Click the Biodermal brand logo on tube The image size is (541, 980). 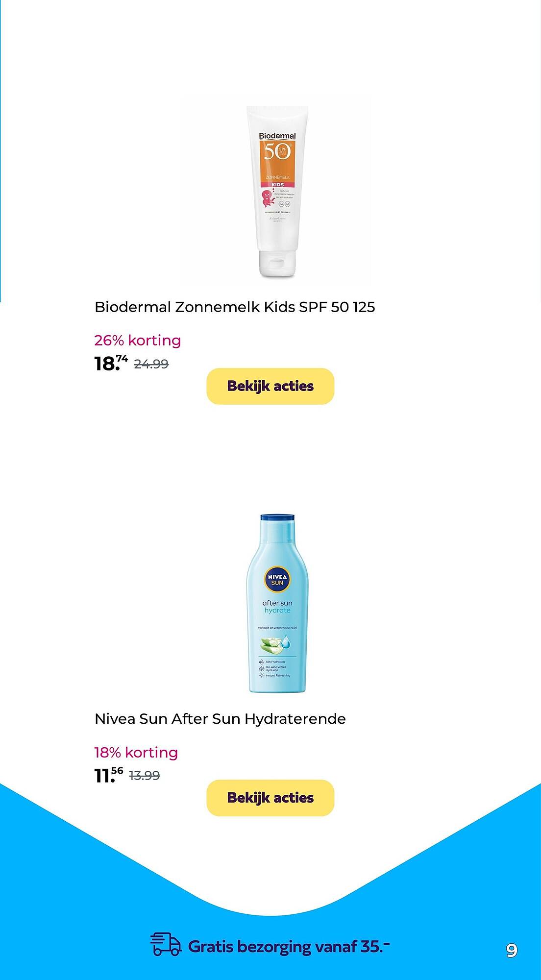click(277, 136)
